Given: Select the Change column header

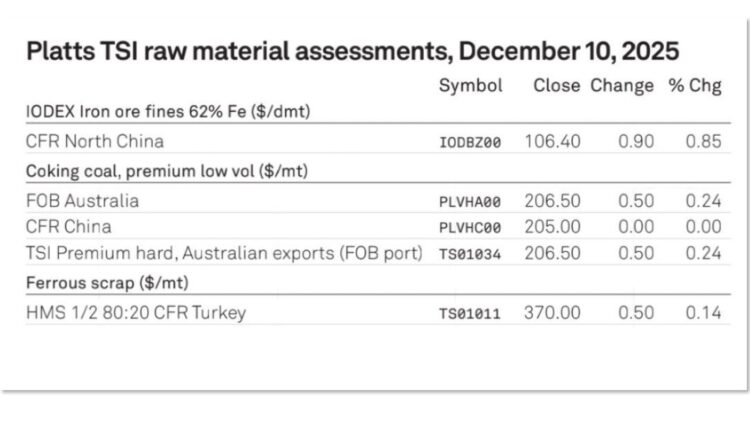Looking at the screenshot, I should pos(621,86).
